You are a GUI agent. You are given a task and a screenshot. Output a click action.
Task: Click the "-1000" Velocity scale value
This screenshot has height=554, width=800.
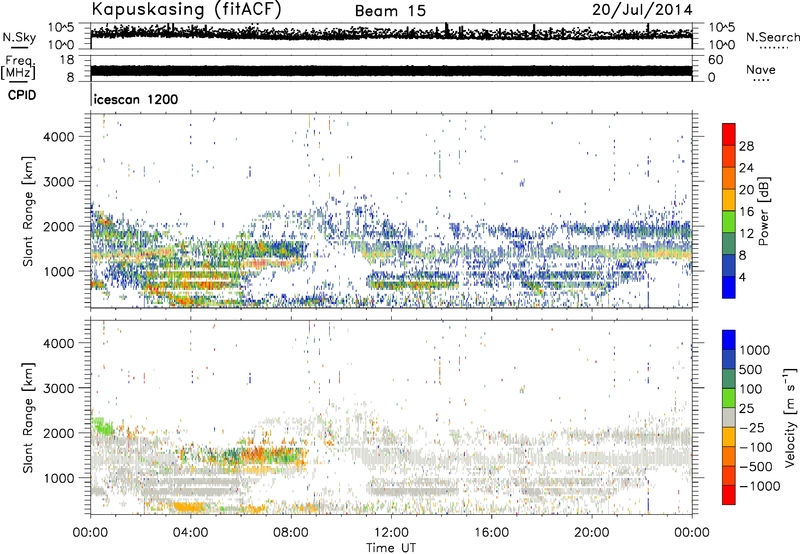pos(760,486)
